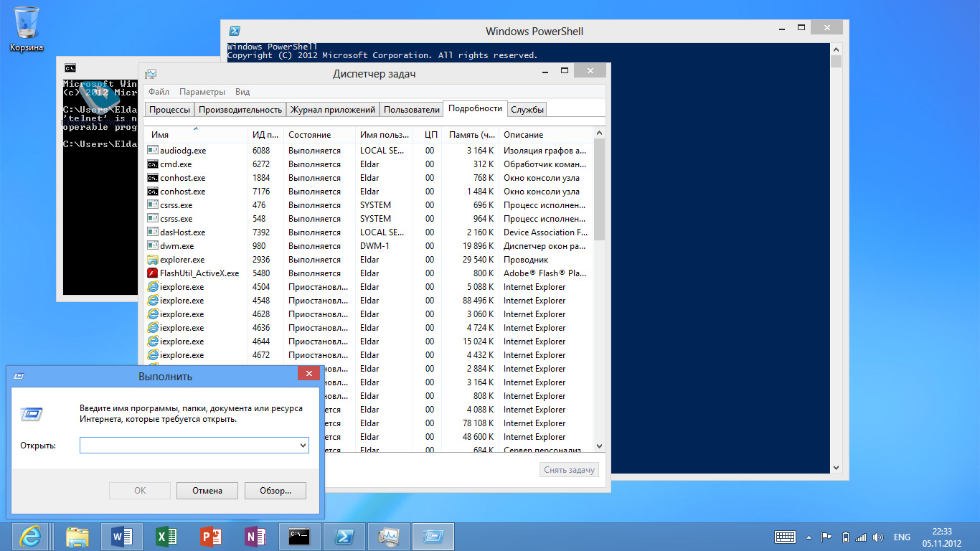Select the cmd.exe process icon
This screenshot has width=980, height=551.
tap(153, 164)
